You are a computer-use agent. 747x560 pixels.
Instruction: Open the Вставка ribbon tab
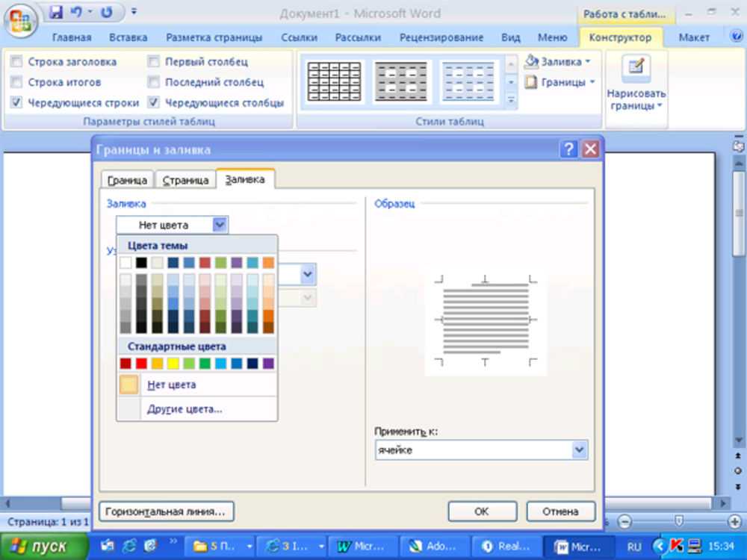pyautogui.click(x=128, y=37)
